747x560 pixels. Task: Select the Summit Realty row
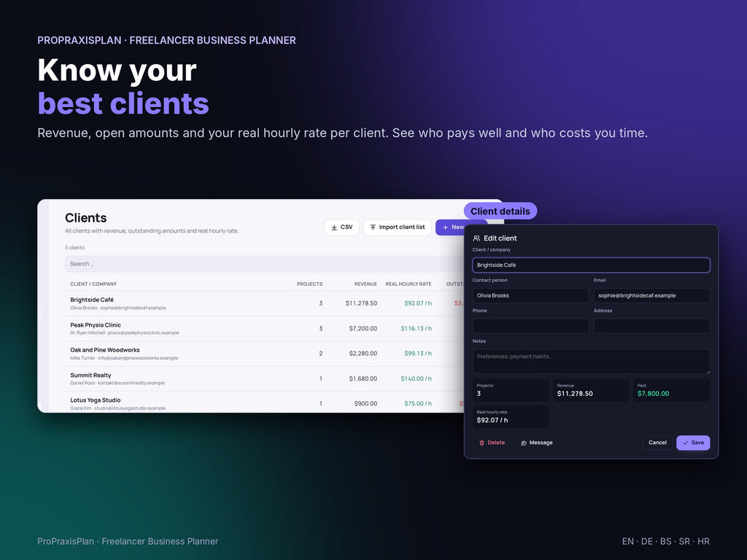click(x=264, y=378)
